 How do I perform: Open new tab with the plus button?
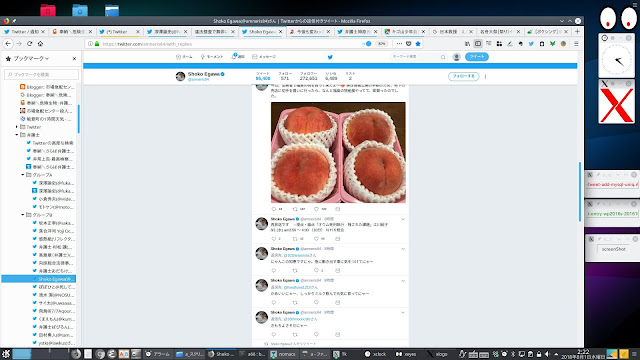pyautogui.click(x=577, y=31)
